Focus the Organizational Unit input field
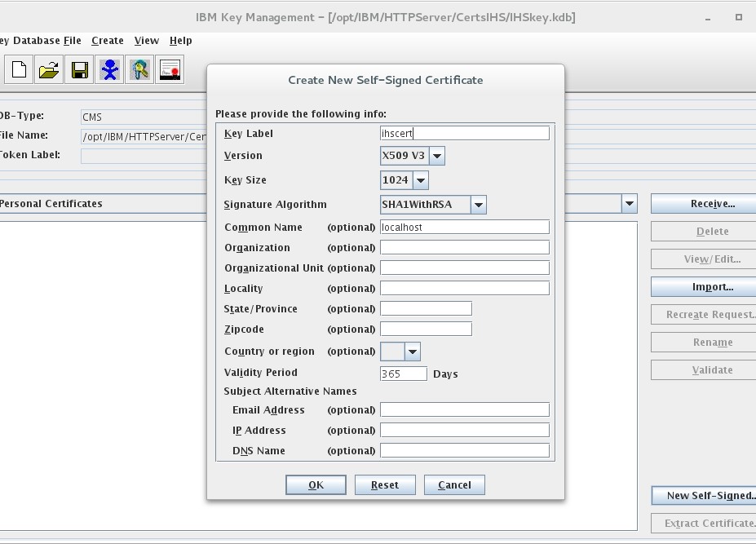The image size is (756, 544). [465, 268]
